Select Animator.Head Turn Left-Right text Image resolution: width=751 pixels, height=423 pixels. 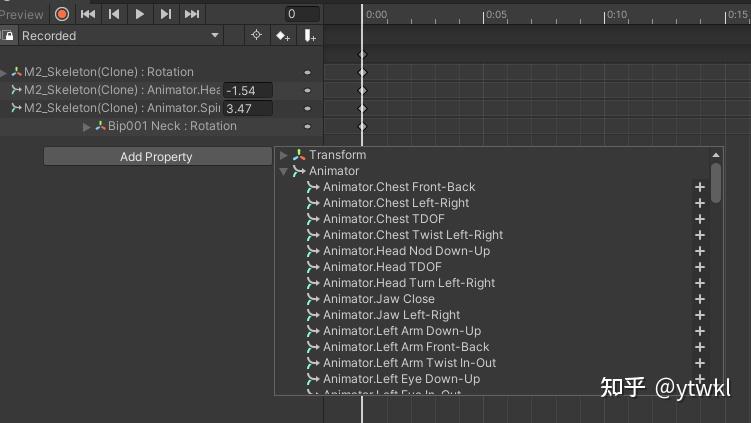[409, 283]
